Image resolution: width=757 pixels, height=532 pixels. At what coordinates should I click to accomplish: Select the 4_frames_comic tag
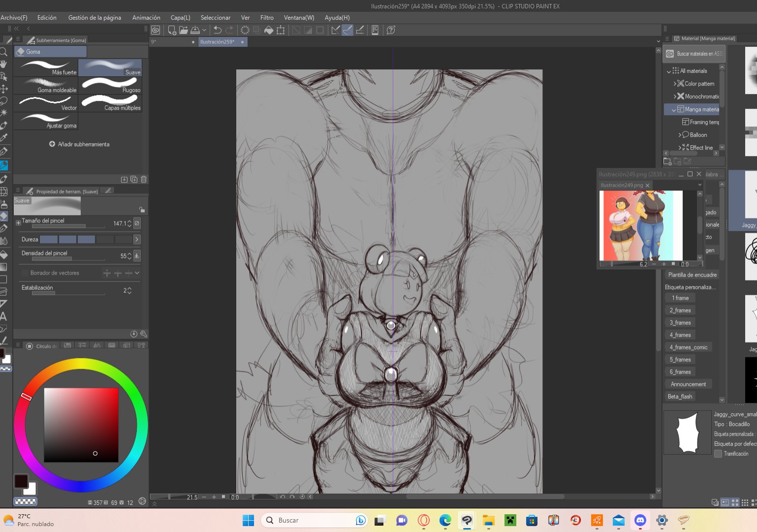click(689, 347)
